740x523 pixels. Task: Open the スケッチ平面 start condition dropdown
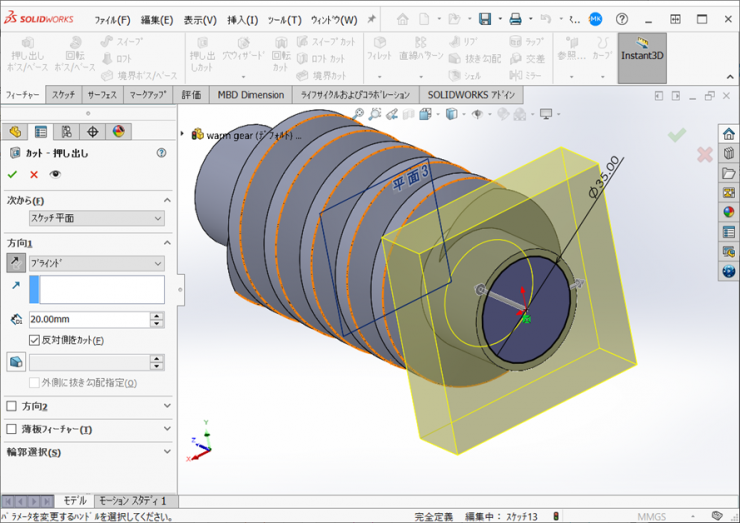point(97,218)
